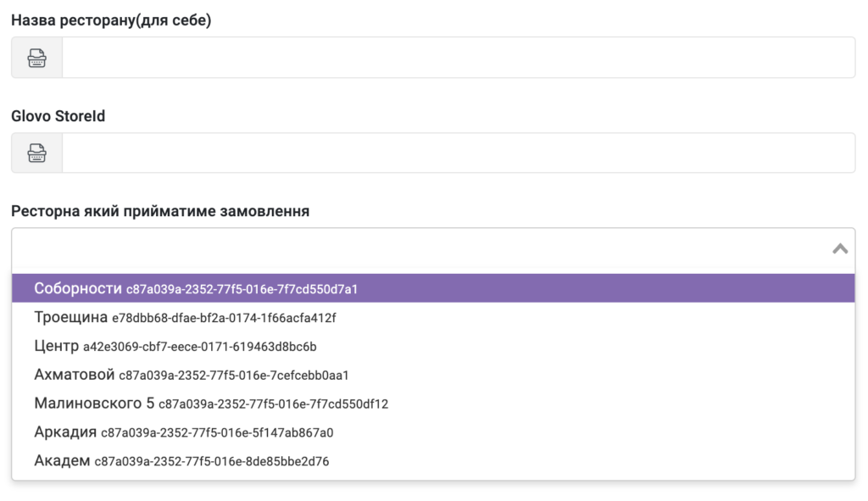Pick the Академ restaurant entry

(x=62, y=461)
